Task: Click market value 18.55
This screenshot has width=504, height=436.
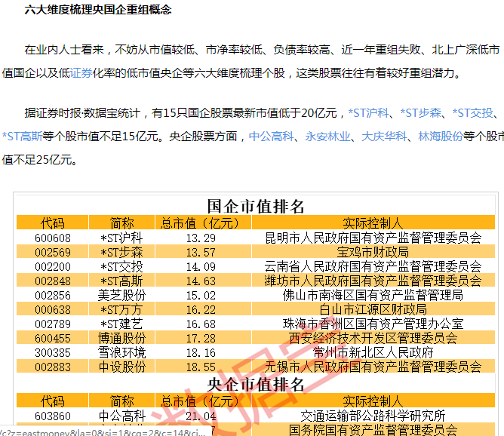Action: pyautogui.click(x=201, y=367)
